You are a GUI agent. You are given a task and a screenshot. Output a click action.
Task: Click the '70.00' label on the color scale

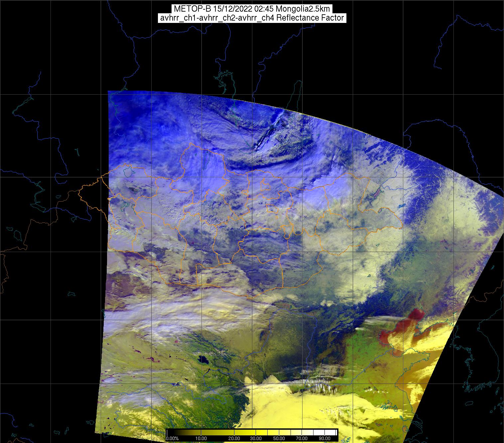point(301,439)
